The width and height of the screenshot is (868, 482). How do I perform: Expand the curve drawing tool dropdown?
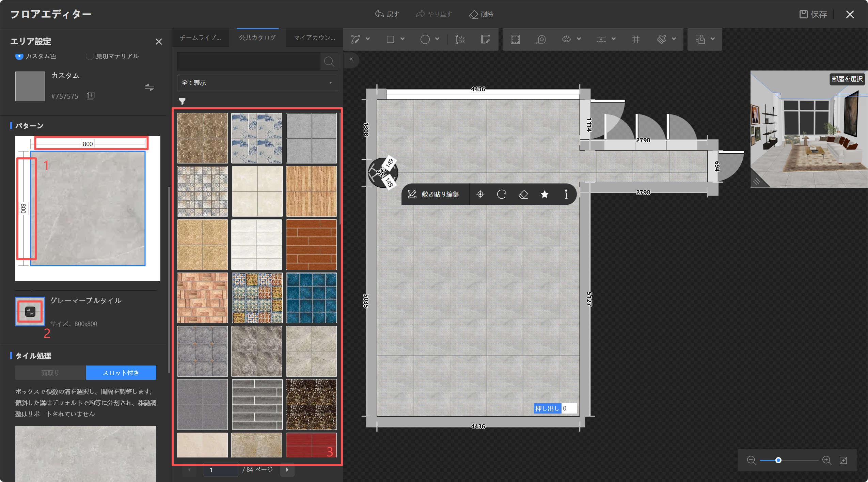[x=368, y=39]
